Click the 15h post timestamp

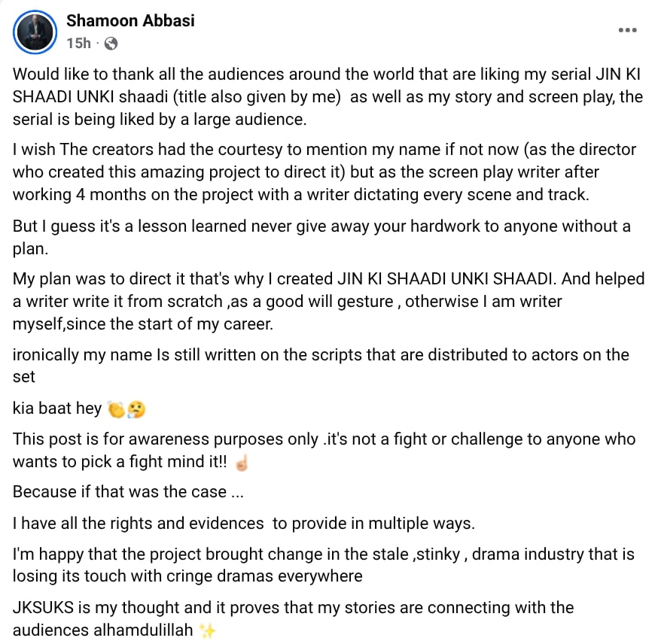click(x=78, y=44)
